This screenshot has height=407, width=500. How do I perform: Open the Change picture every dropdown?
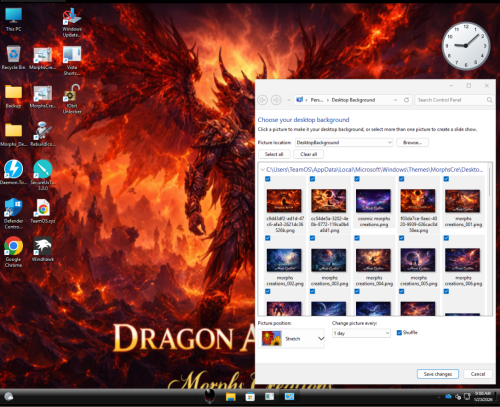click(361, 333)
